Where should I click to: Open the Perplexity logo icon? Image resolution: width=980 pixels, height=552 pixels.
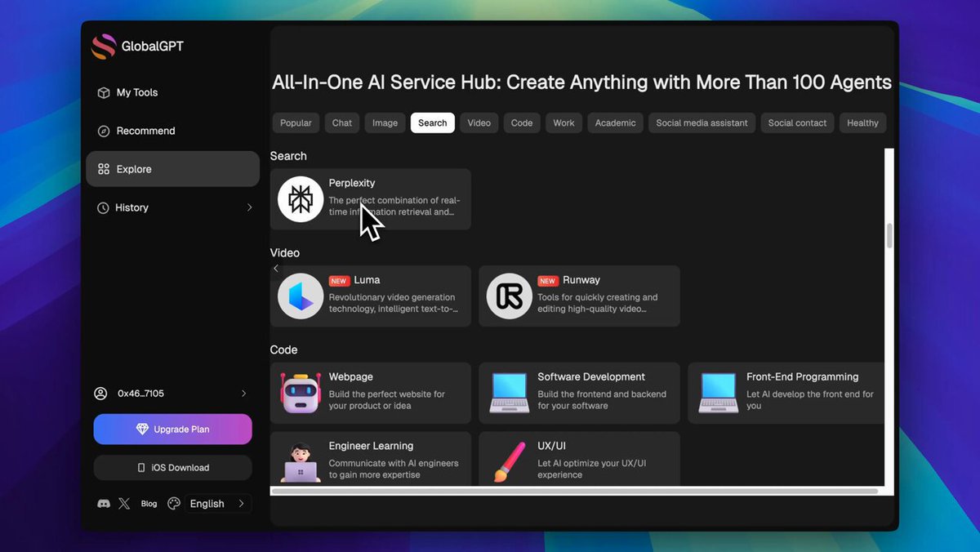click(301, 199)
